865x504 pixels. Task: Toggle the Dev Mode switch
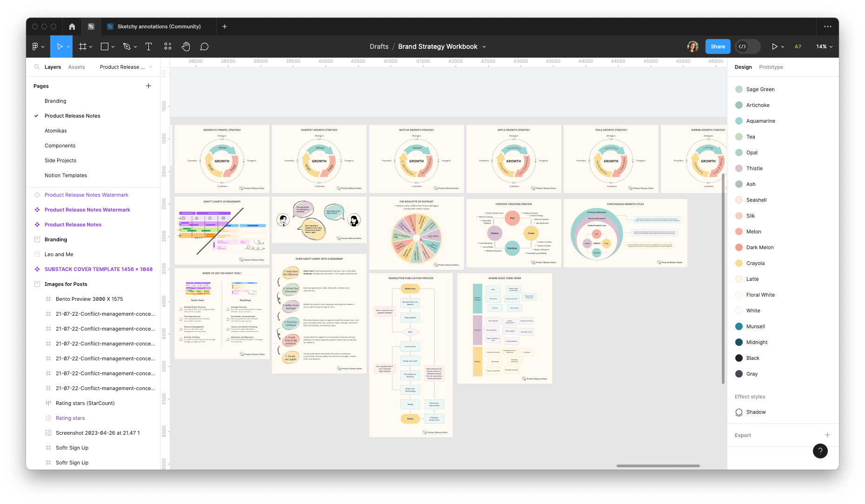pos(747,46)
